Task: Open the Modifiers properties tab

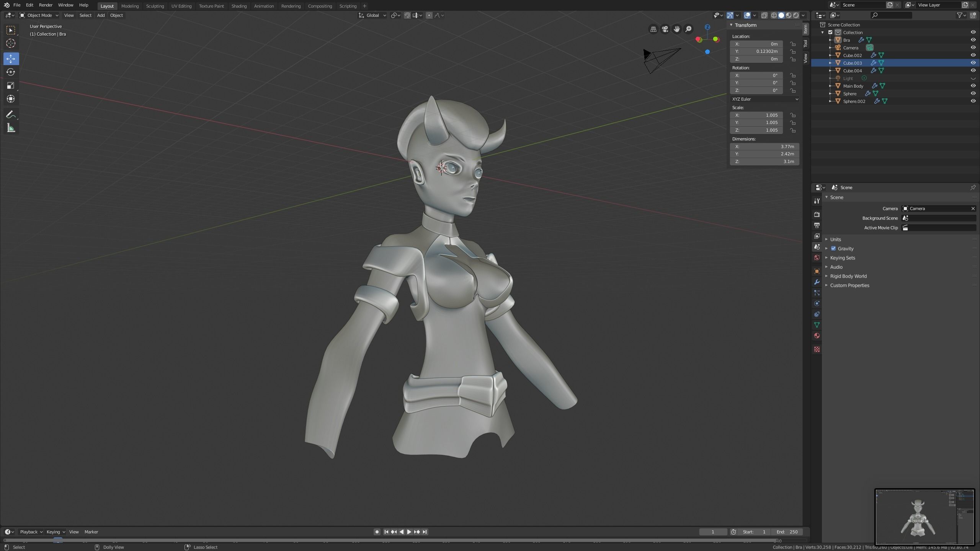Action: point(817,282)
